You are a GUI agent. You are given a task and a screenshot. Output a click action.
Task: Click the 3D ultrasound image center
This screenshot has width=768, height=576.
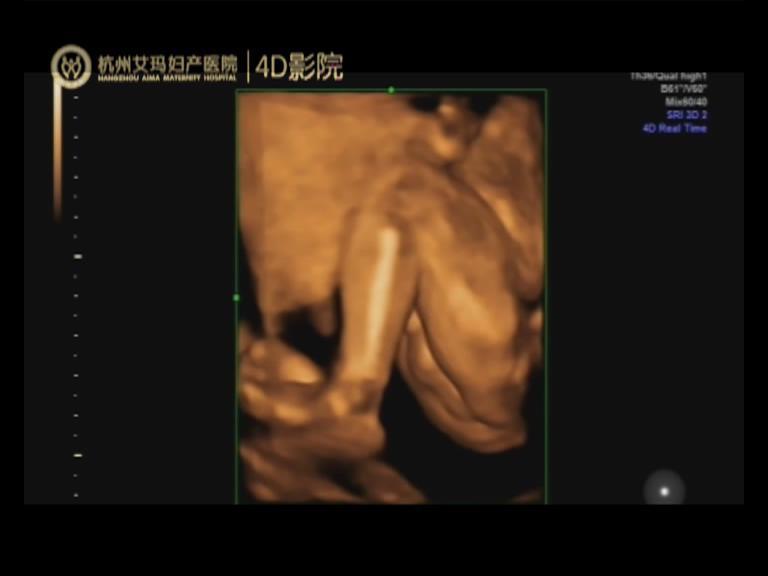pos(391,297)
